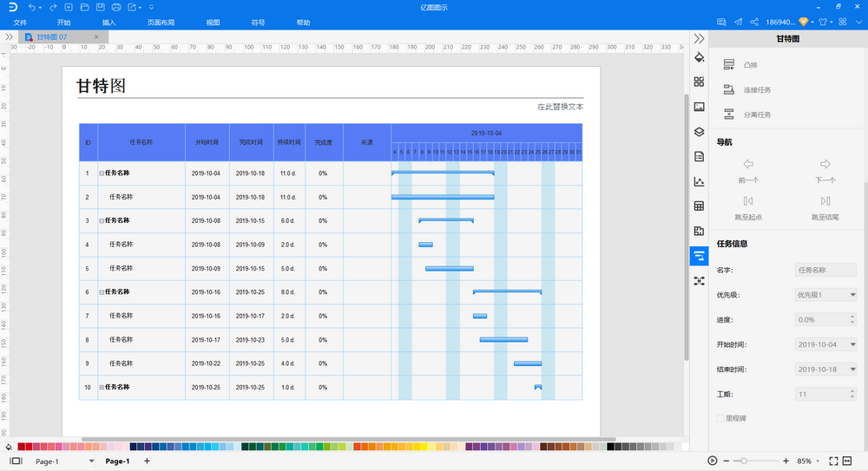Click the 连接任务 link tasks icon
The image size is (868, 471).
pos(729,89)
